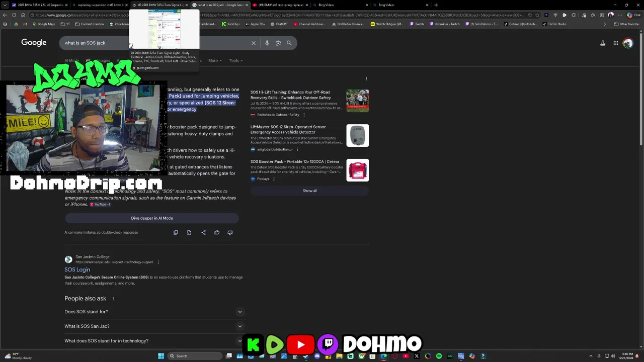Open Search Labs flask icon
The width and height of the screenshot is (644, 362).
pyautogui.click(x=603, y=43)
